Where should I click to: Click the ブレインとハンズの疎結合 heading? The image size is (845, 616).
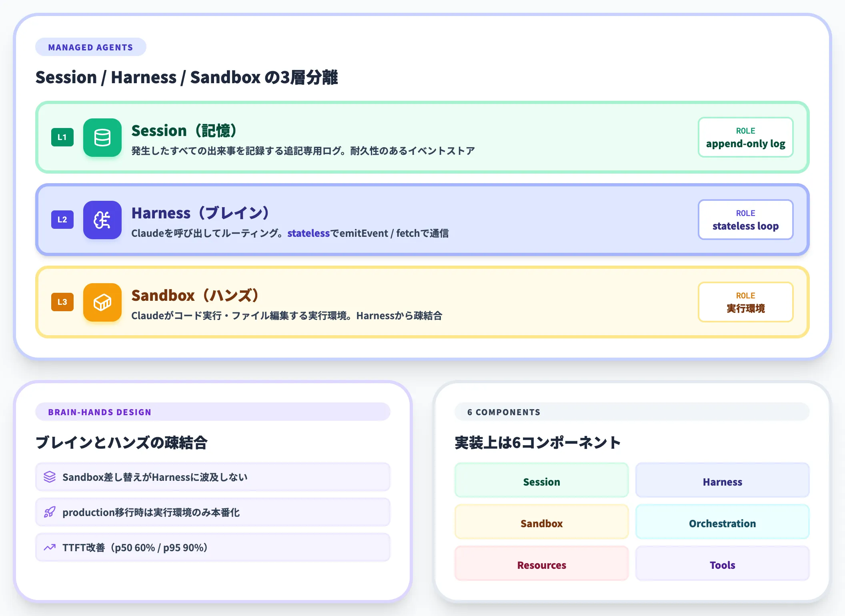point(122,443)
